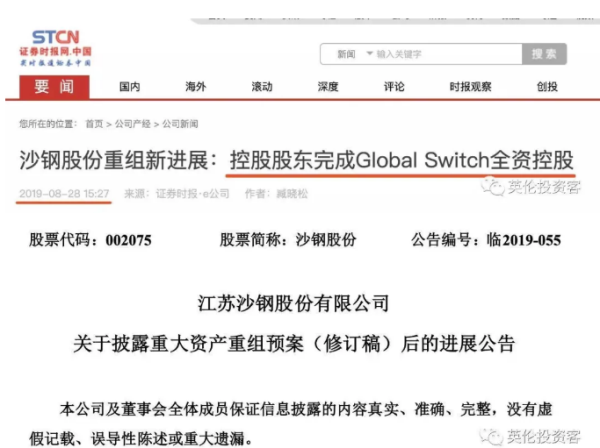600x448 pixels.
Task: Click the announcement number 临2019-055
Action: point(524,240)
